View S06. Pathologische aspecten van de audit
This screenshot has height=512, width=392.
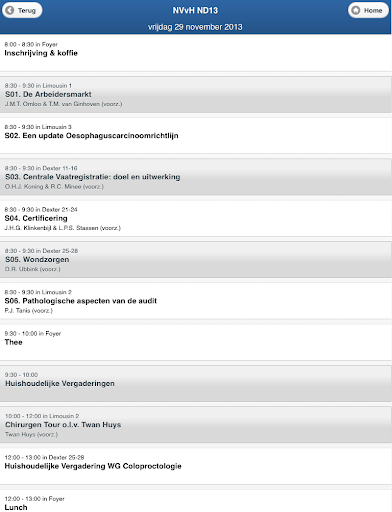pyautogui.click(x=196, y=301)
